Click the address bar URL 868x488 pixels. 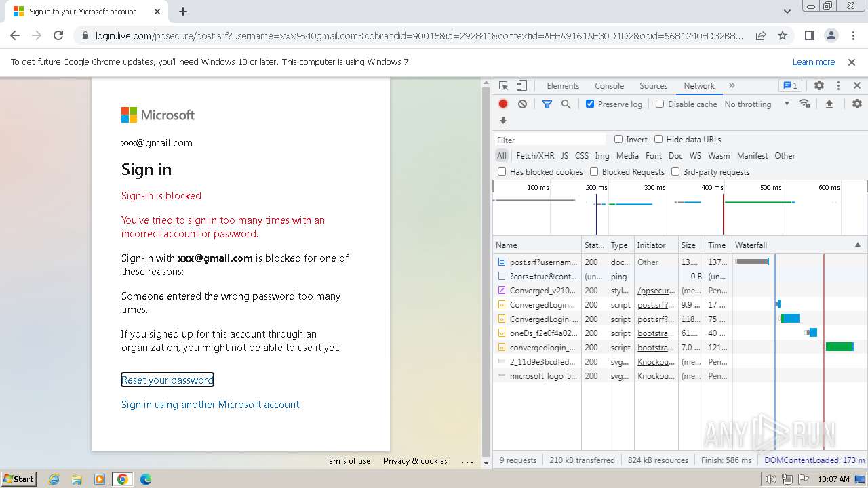(x=419, y=35)
